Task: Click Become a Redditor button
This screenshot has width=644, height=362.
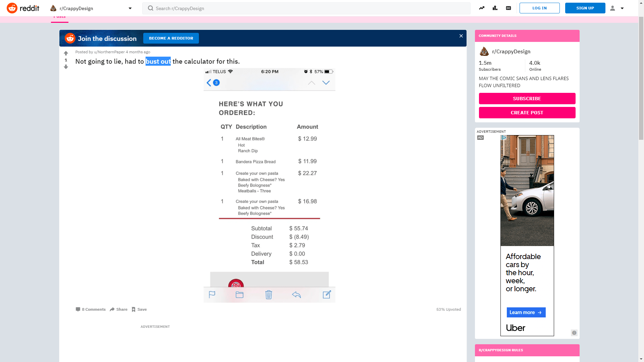Action: click(x=171, y=38)
